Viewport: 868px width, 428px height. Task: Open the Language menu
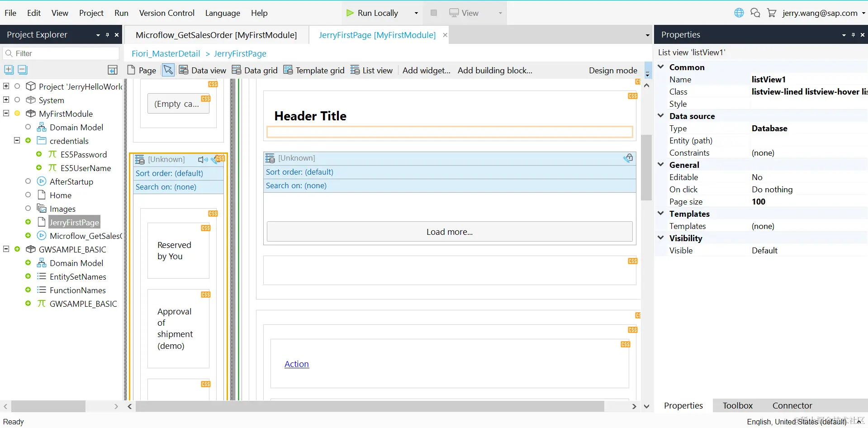[223, 13]
